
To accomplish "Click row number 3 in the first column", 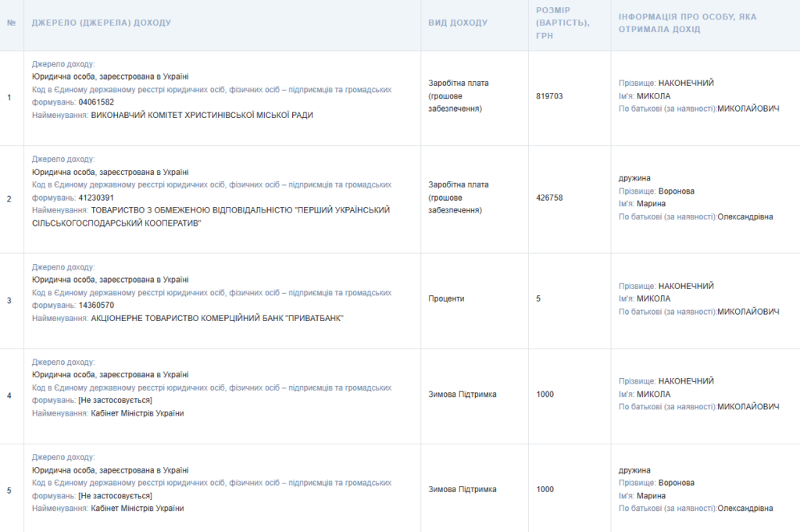I will (x=9, y=300).
